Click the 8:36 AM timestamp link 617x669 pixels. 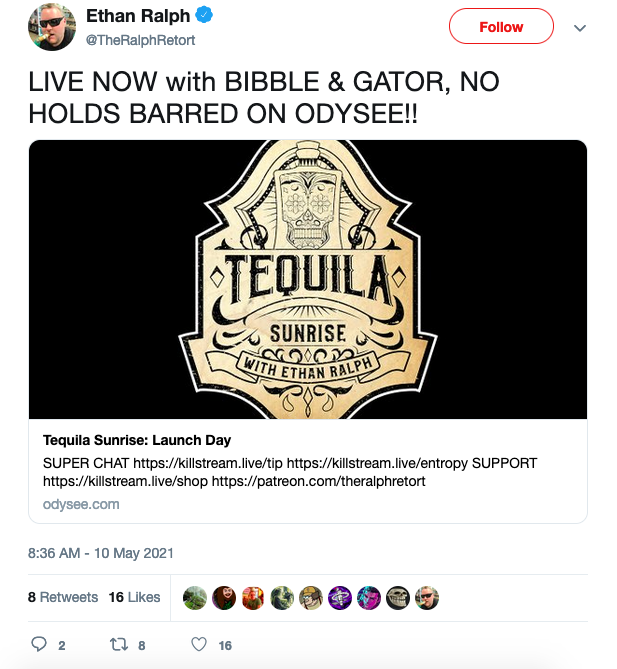pyautogui.click(x=101, y=553)
